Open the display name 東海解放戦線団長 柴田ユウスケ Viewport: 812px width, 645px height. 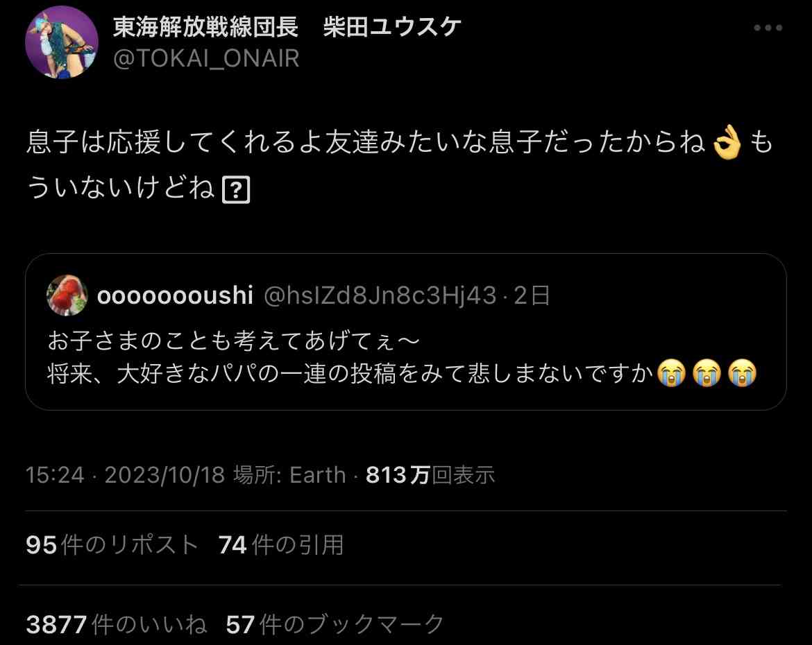click(x=287, y=27)
